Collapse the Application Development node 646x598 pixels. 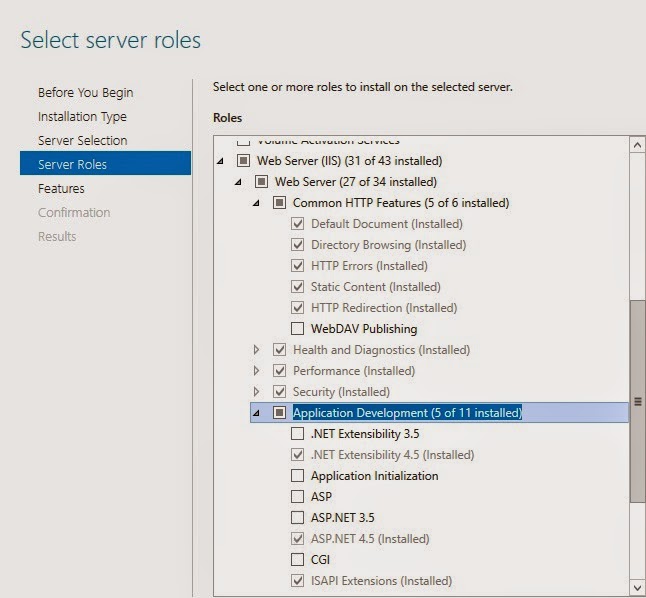256,413
